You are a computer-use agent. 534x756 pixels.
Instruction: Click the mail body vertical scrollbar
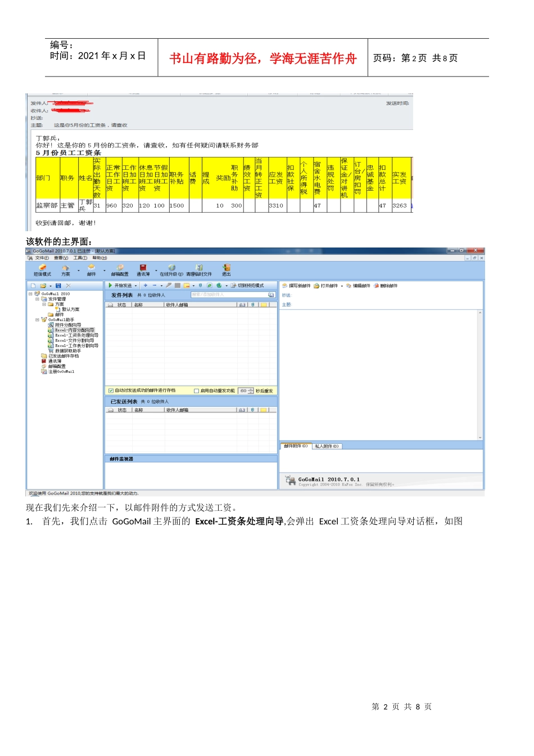pyautogui.click(x=480, y=375)
